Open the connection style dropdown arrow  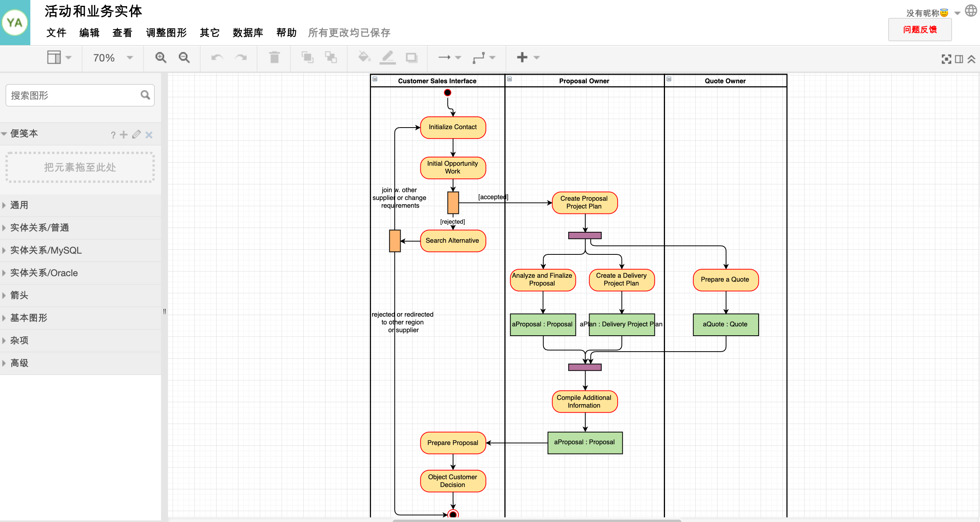pos(458,58)
